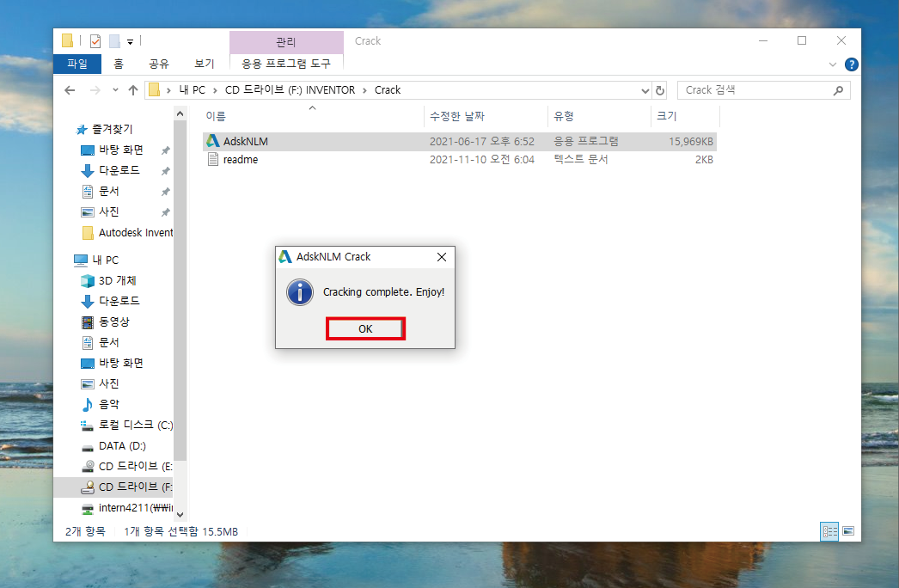Click the pin icon beside pinned 다운로드
Screen dimensions: 899x588
coord(165,171)
